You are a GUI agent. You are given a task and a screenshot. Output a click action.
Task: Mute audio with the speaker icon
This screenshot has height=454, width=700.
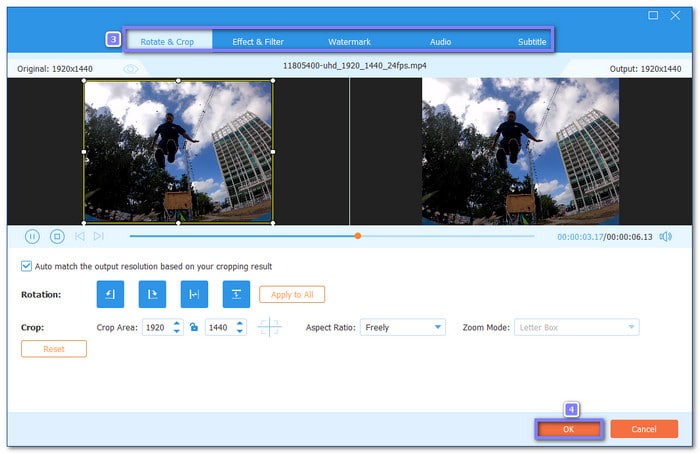point(665,237)
